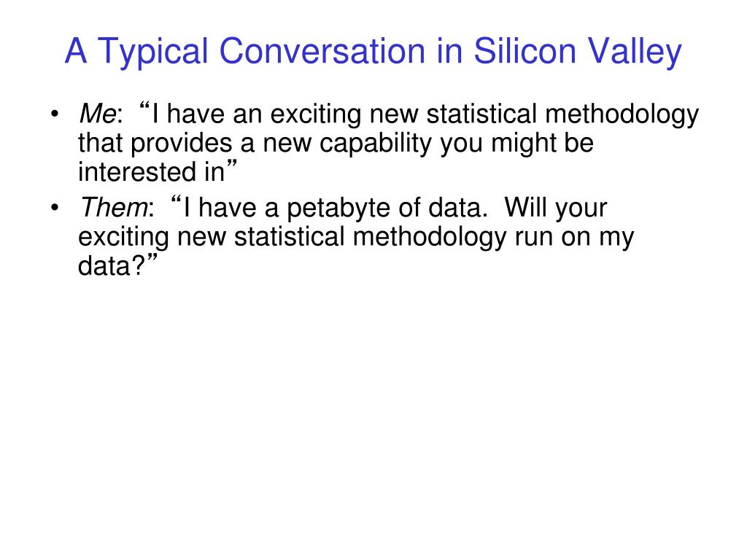Viewport: 747px width, 560px height.
Task: Select the first bullet point marker
Action: (x=55, y=114)
